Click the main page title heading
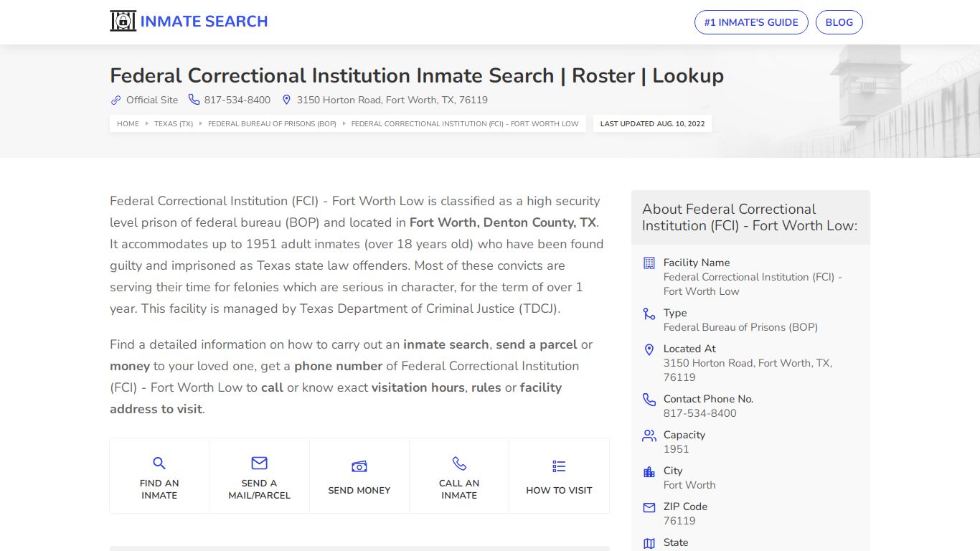This screenshot has height=551, width=980. [417, 75]
